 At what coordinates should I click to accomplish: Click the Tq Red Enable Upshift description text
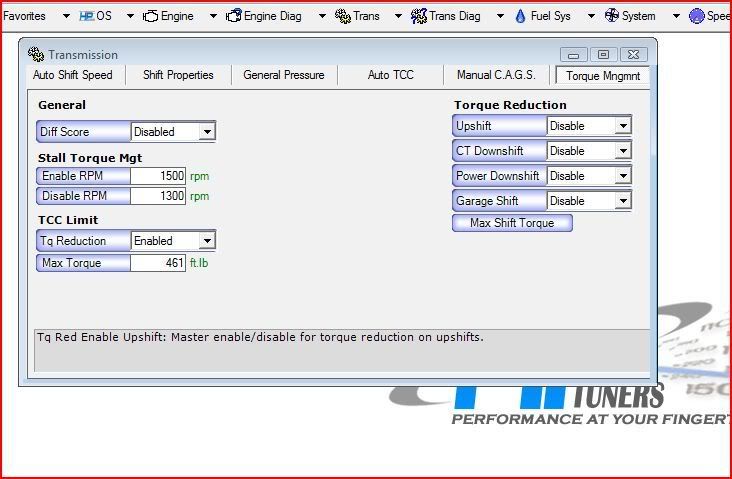(260, 337)
